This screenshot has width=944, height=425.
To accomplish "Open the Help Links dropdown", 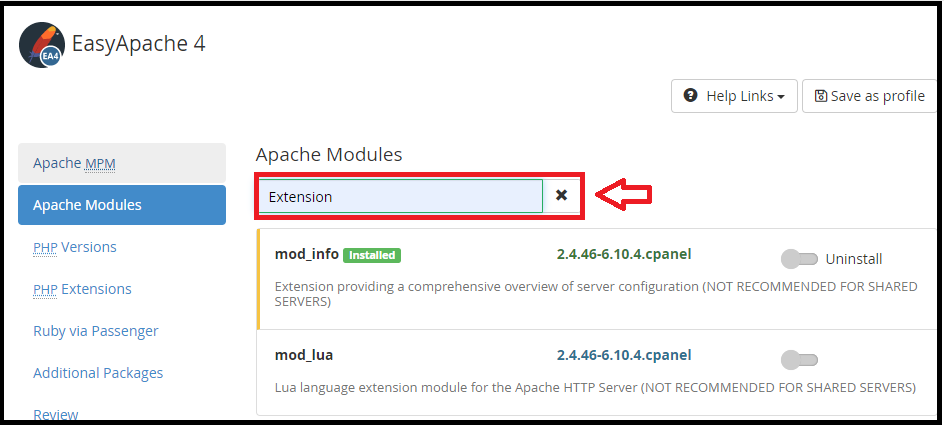I will [x=734, y=96].
